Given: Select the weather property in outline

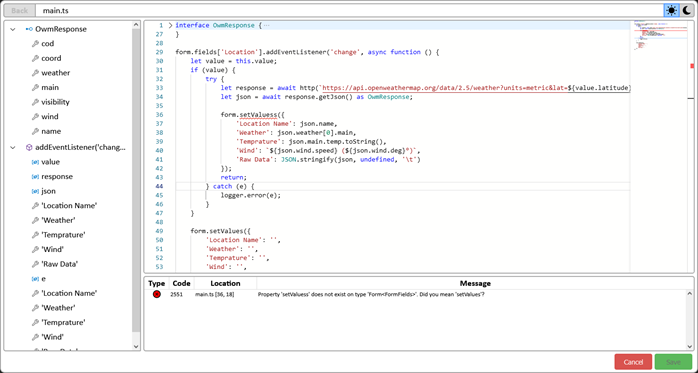Looking at the screenshot, I should (56, 73).
